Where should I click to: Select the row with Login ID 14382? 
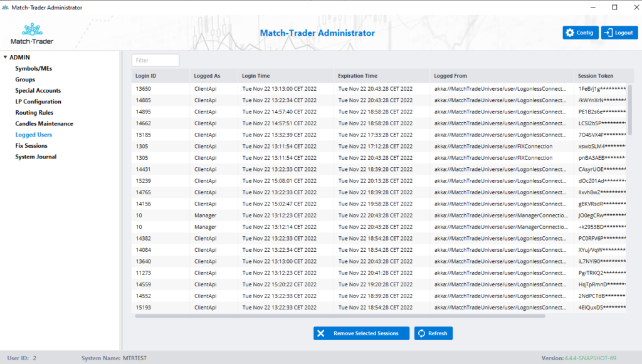tap(379, 239)
